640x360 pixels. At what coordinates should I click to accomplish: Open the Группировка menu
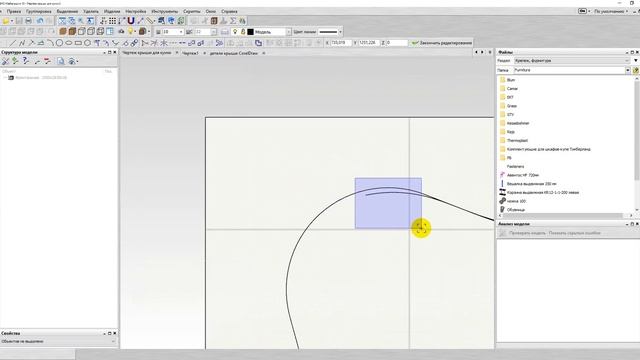[x=39, y=11]
